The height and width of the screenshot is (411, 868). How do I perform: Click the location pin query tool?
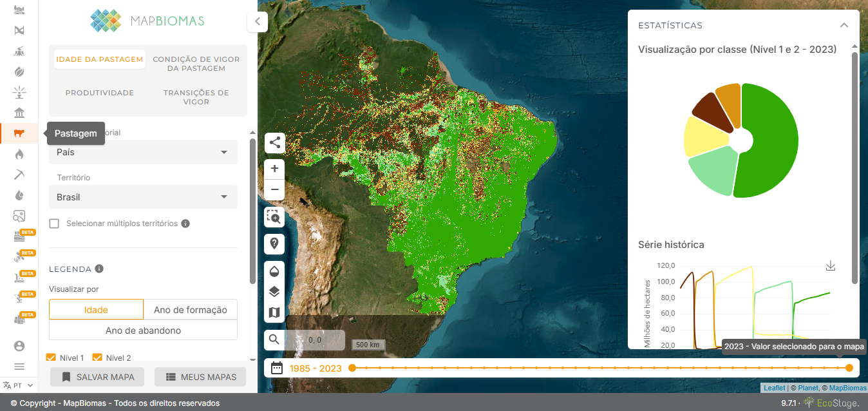point(274,244)
